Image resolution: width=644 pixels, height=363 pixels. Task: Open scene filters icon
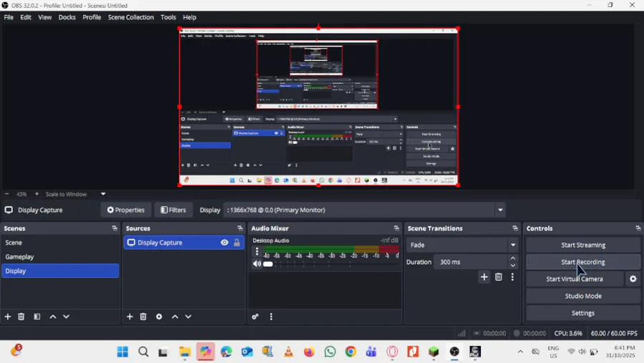pyautogui.click(x=37, y=316)
